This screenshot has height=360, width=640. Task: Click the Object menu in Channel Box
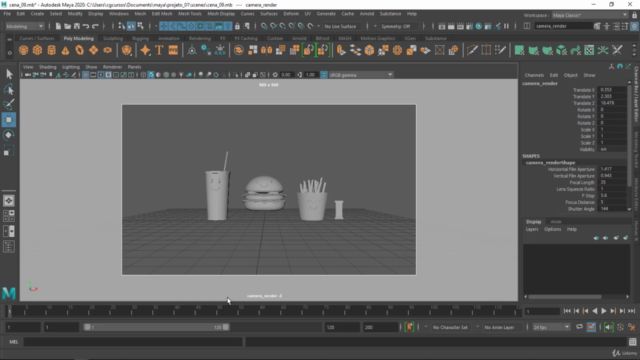570,75
